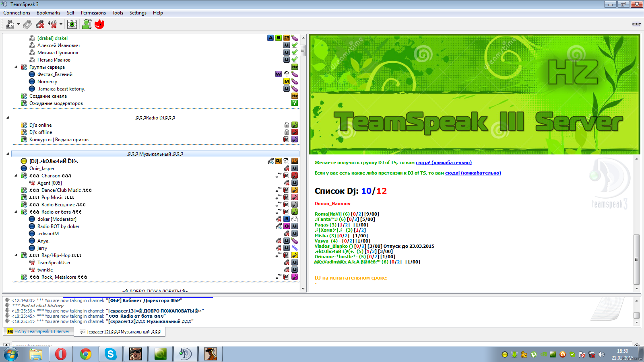644x362 pixels.
Task: Select user [drakel] drakel
Action: click(52, 38)
